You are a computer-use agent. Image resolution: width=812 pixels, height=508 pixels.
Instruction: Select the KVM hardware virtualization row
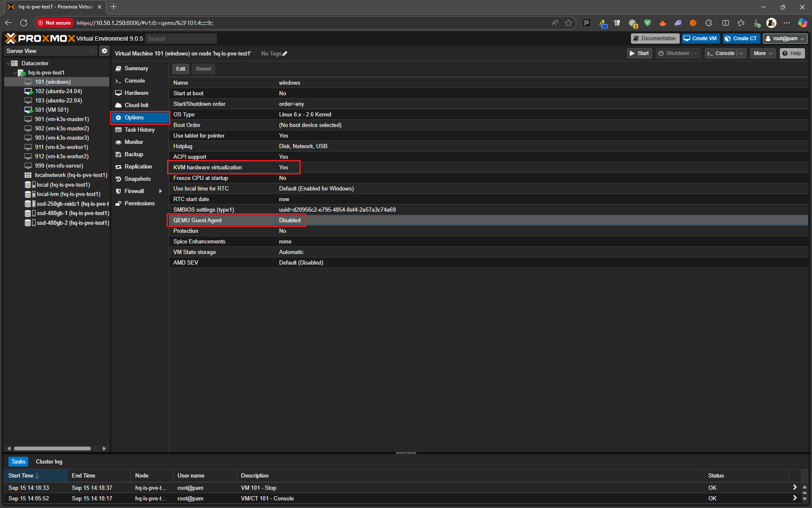coord(488,167)
